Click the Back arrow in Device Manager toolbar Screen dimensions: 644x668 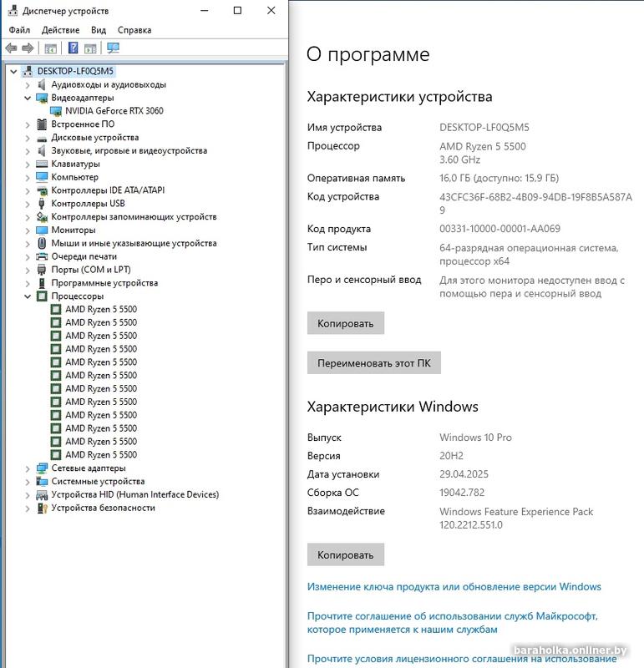tap(12, 48)
